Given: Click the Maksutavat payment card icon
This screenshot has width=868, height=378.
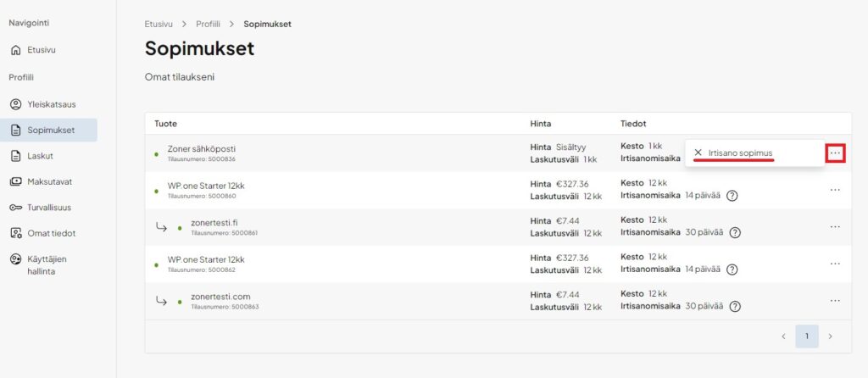Looking at the screenshot, I should 15,181.
